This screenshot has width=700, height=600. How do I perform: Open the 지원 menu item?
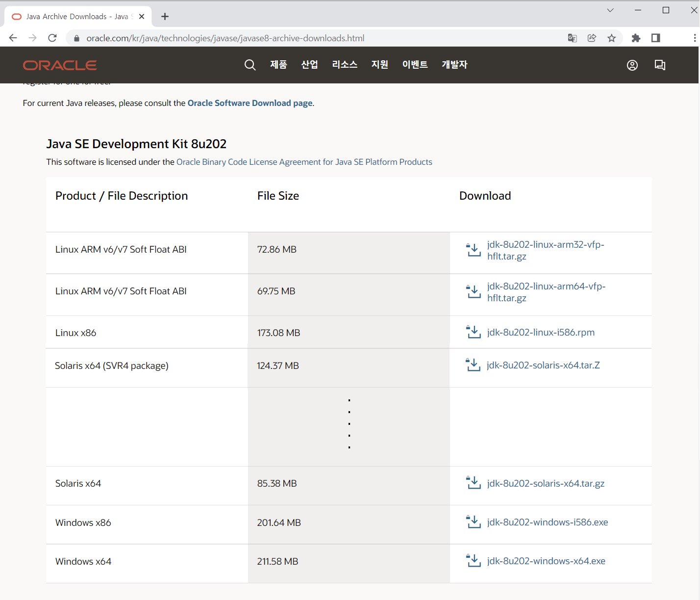[x=380, y=64]
